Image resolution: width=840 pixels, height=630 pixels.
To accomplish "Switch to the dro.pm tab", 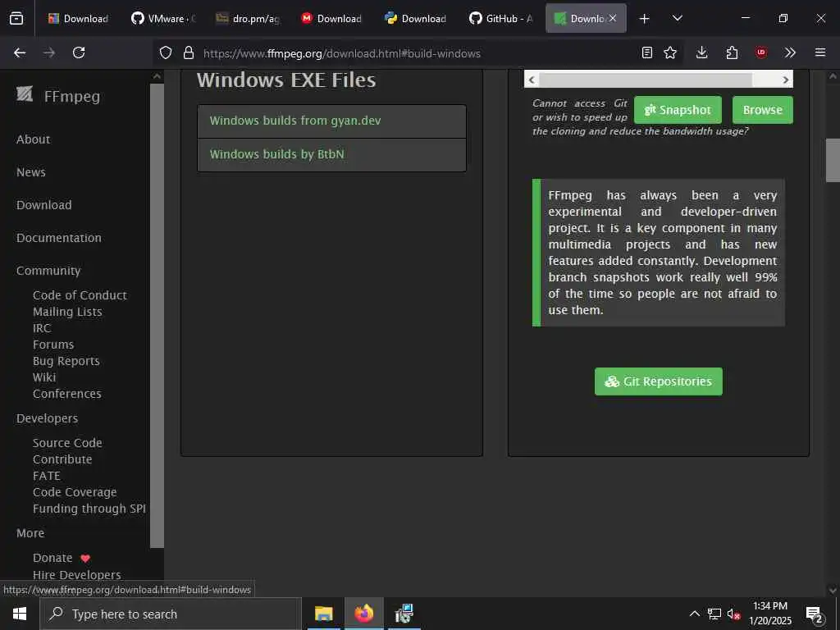I will point(248,18).
